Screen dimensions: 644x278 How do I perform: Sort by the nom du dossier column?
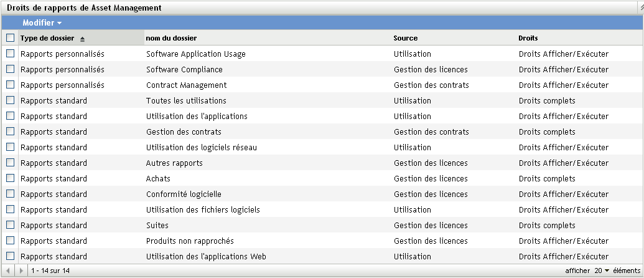click(x=170, y=39)
